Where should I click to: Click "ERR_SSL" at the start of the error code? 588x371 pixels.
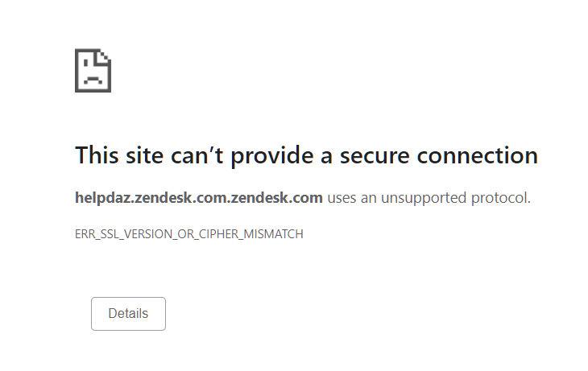94,234
